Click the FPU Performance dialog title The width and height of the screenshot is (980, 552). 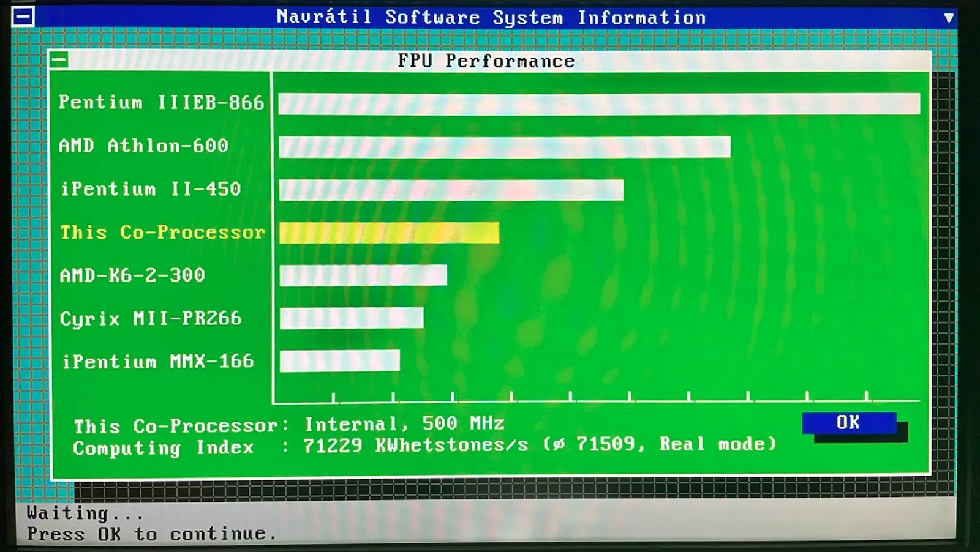pos(486,61)
